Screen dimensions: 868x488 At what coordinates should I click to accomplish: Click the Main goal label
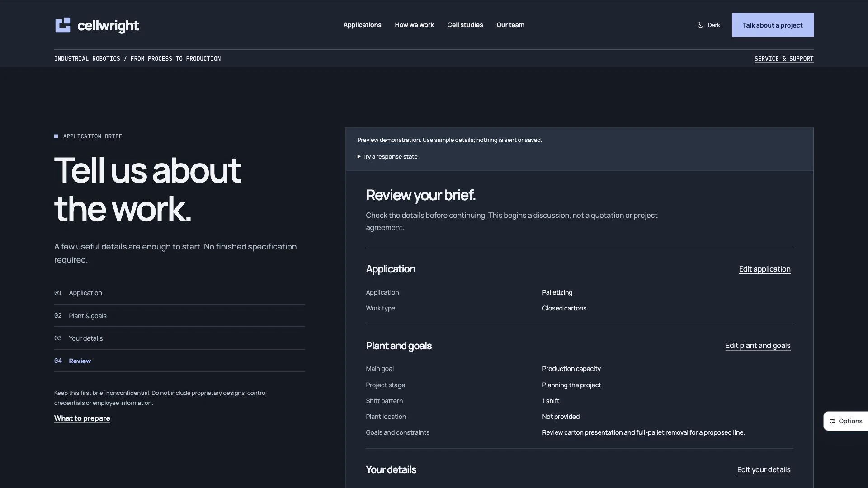pos(380,369)
